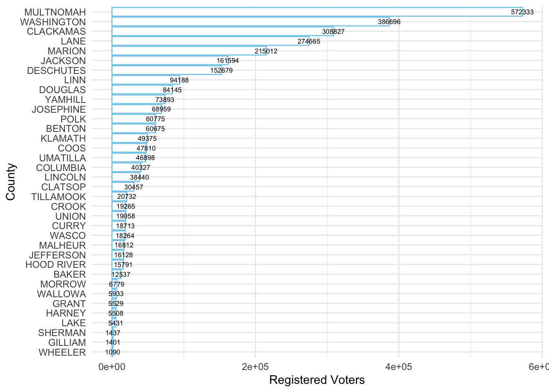
Task: Click the WASHINGTON county axis label
Action: [53, 22]
